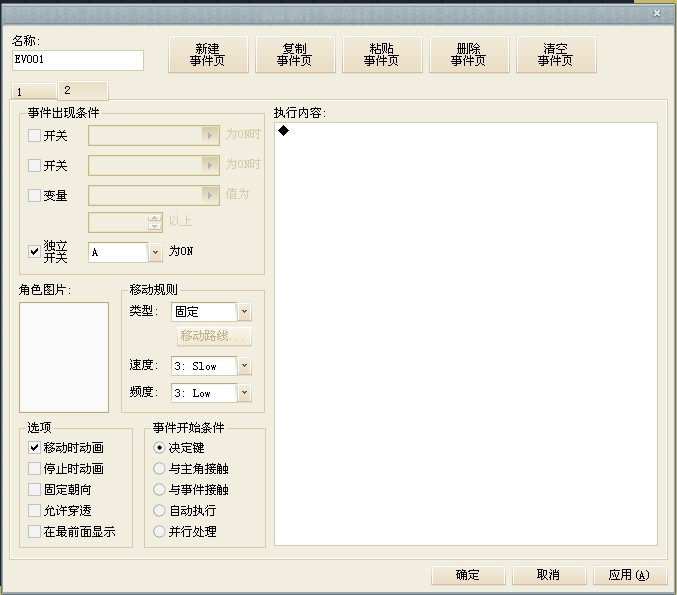Select the 与主角接触 trigger radio button

[159, 468]
